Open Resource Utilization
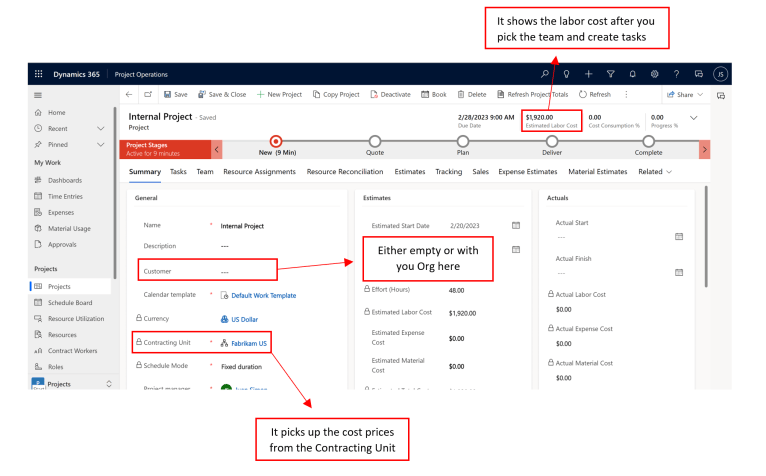 point(76,319)
